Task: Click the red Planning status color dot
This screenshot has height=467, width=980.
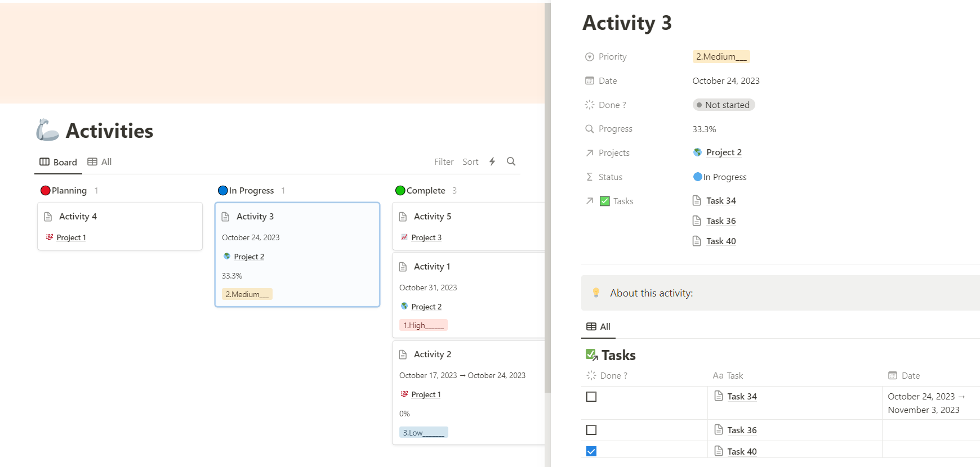Action: click(x=46, y=191)
